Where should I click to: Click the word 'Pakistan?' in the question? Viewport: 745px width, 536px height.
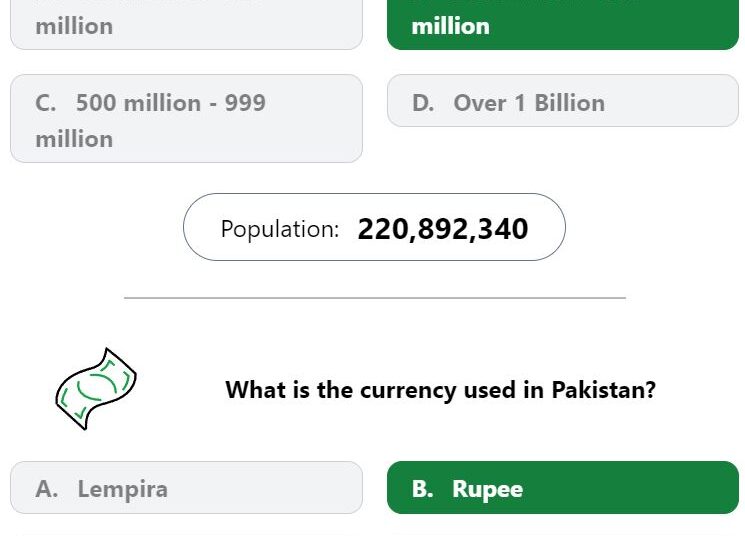tap(603, 390)
